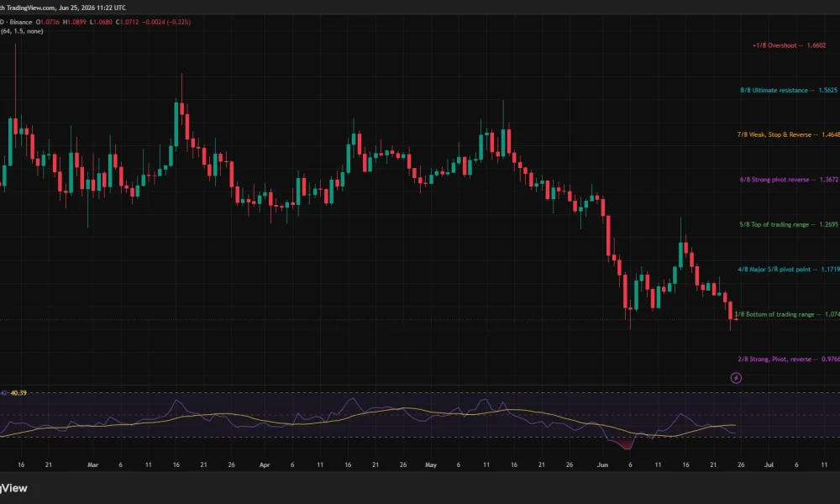Image resolution: width=840 pixels, height=504 pixels.
Task: Click the Jul label on the time axis
Action: pos(769,465)
